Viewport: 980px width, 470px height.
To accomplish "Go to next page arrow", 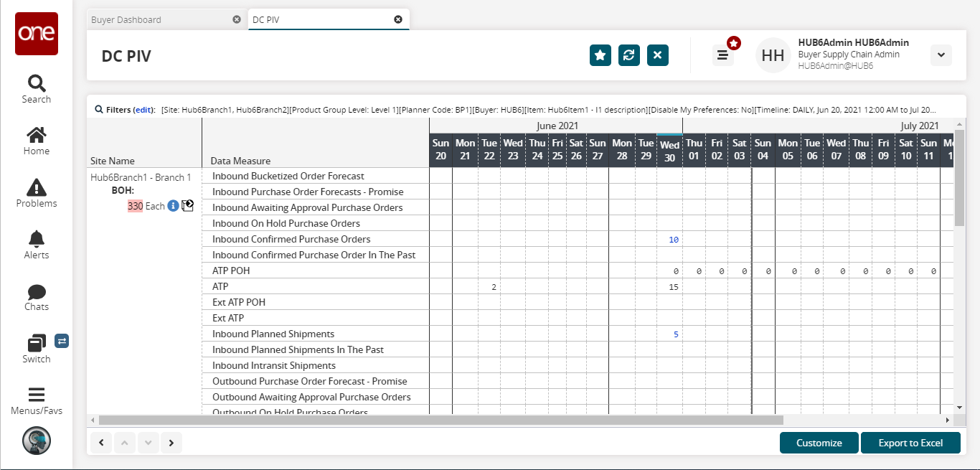I will pos(171,443).
